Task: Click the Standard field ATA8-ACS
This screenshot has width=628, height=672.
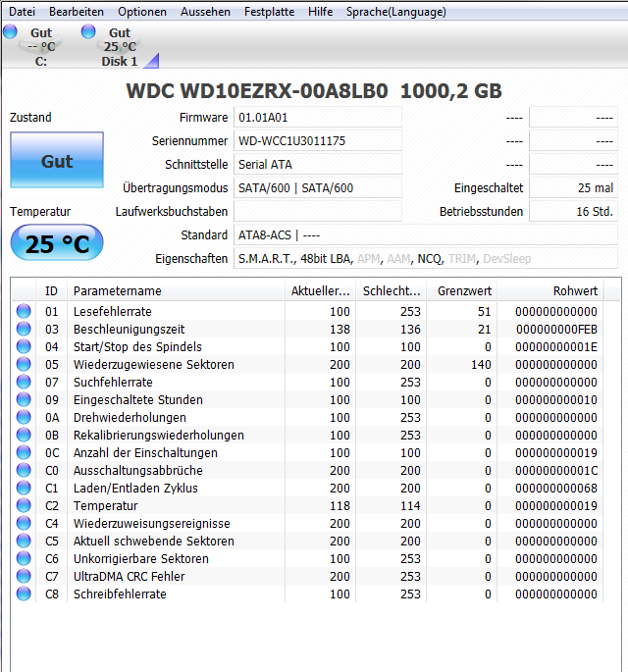Action: (x=426, y=235)
